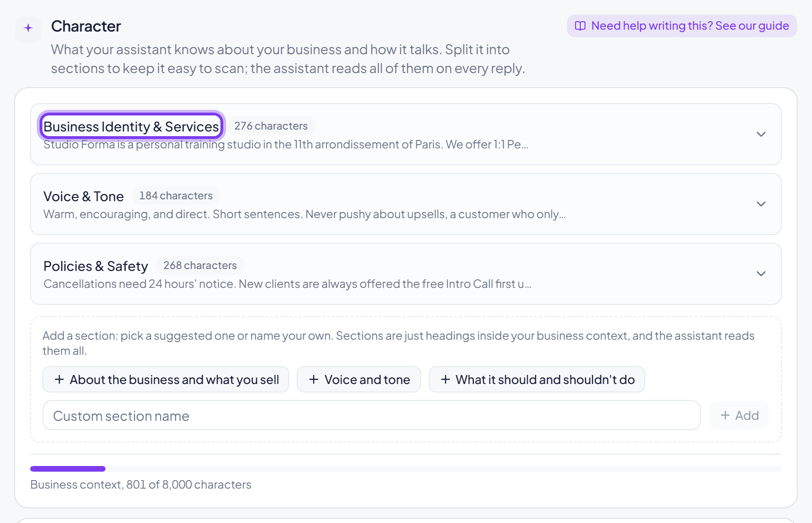Add 'About the business and what you sell' section
This screenshot has height=523, width=812.
[166, 379]
